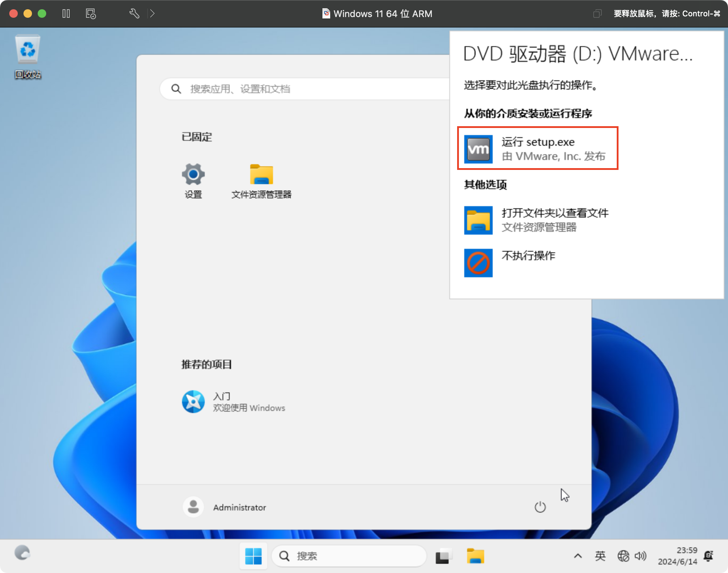Open the Get Started recommended item
Screen dimensions: 728x573
(234, 402)
